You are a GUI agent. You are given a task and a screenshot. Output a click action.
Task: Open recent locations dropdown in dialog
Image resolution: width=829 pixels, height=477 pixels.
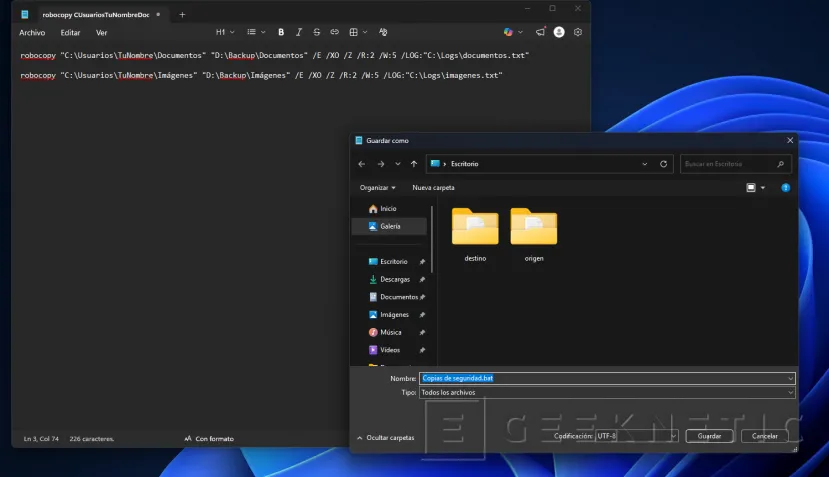coord(398,164)
